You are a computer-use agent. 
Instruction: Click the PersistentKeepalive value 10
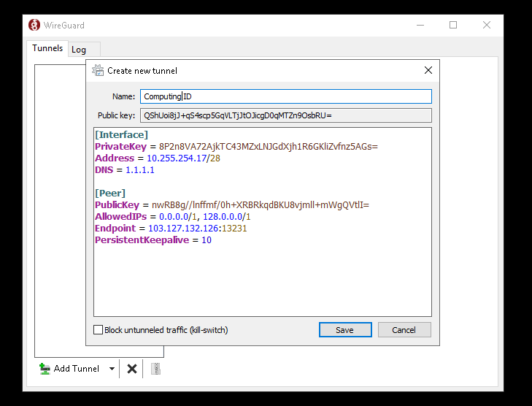tap(207, 240)
